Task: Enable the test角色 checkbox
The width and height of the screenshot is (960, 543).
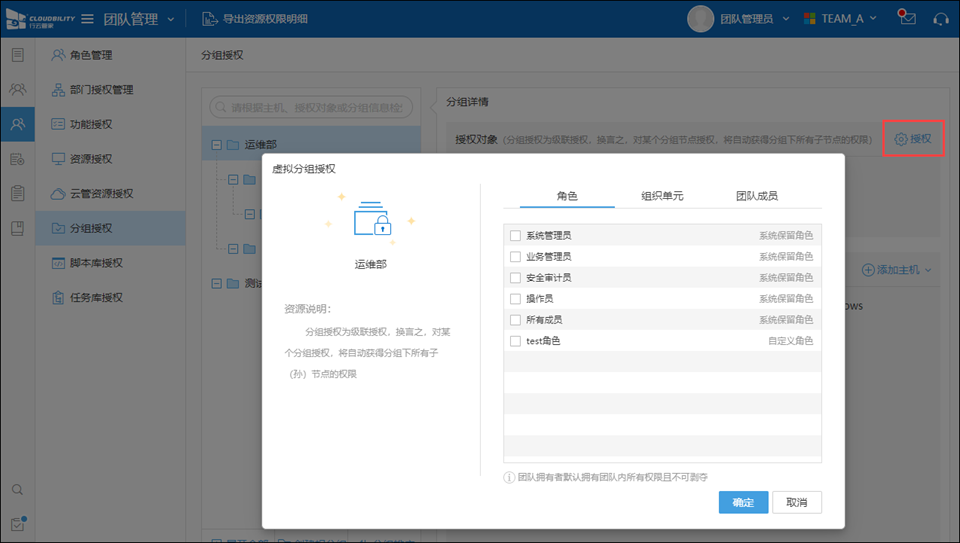Action: (x=515, y=341)
